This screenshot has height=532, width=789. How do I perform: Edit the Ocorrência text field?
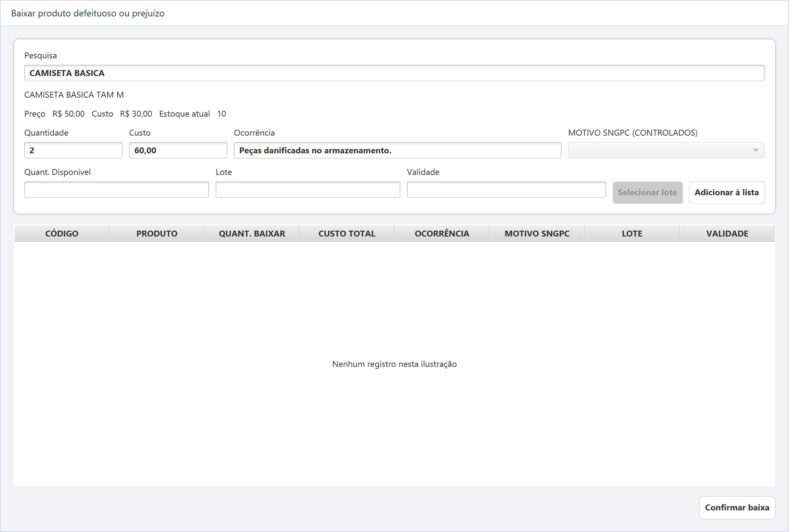click(x=397, y=150)
